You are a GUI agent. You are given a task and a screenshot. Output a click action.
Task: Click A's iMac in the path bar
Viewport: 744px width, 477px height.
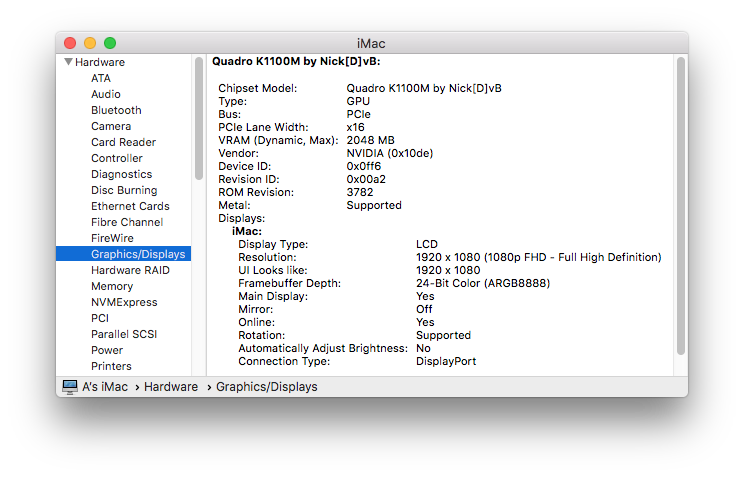click(105, 387)
